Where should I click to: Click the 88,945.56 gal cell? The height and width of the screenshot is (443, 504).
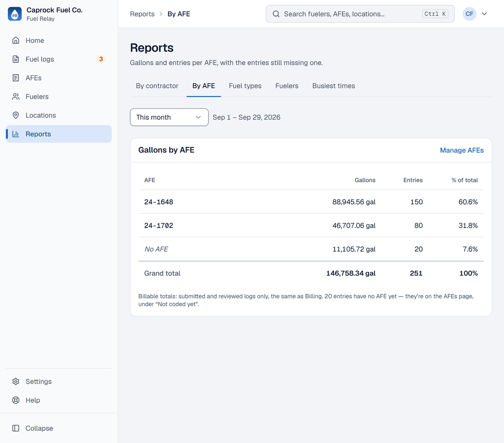tap(354, 202)
